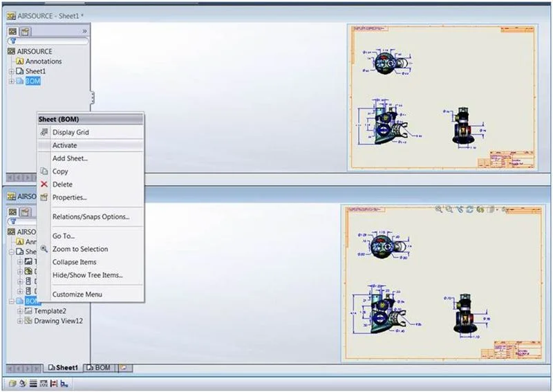Click AIRSOURCE - Sheet1 title bar icon

12,16
